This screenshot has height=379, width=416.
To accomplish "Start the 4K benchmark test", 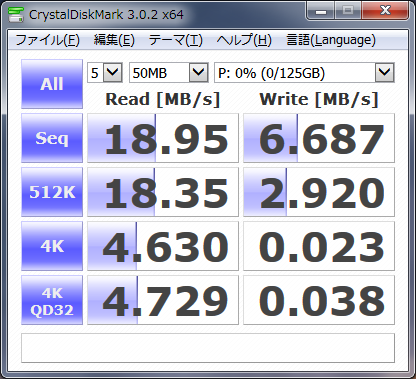I will 52,246.
